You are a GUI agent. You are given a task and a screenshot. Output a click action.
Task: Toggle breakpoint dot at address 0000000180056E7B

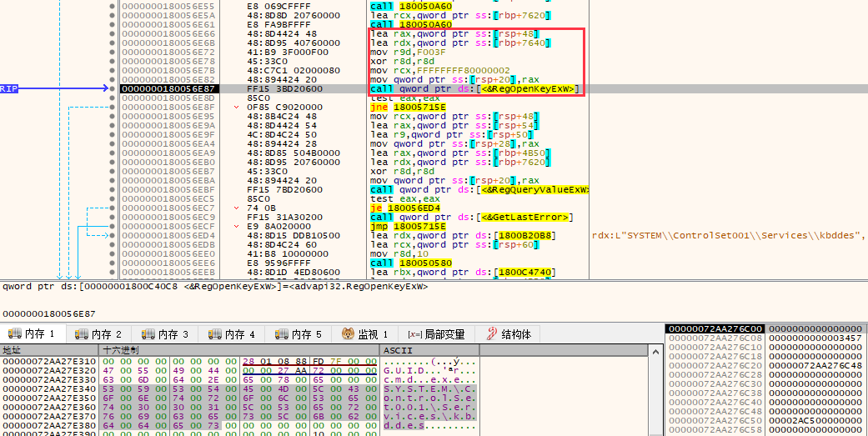coord(113,70)
